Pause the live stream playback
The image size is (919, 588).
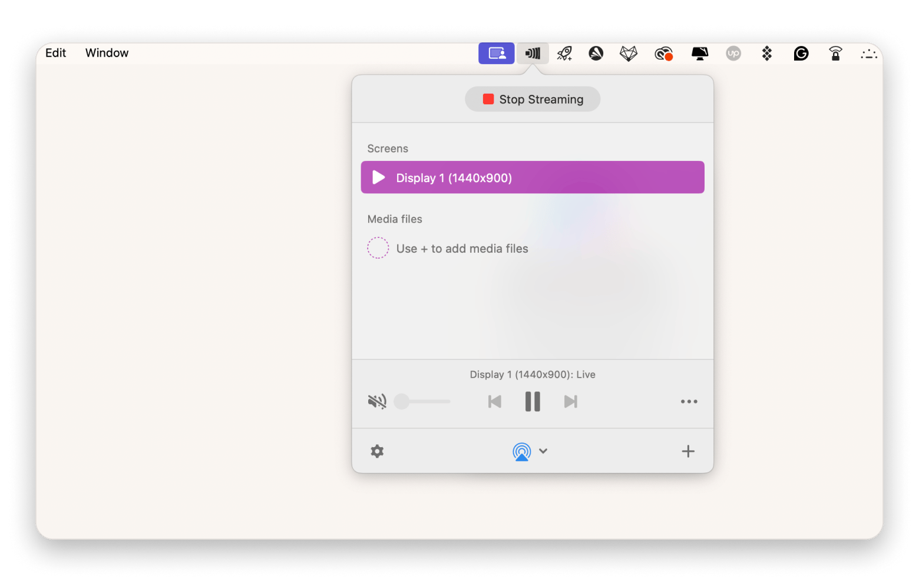click(x=533, y=402)
